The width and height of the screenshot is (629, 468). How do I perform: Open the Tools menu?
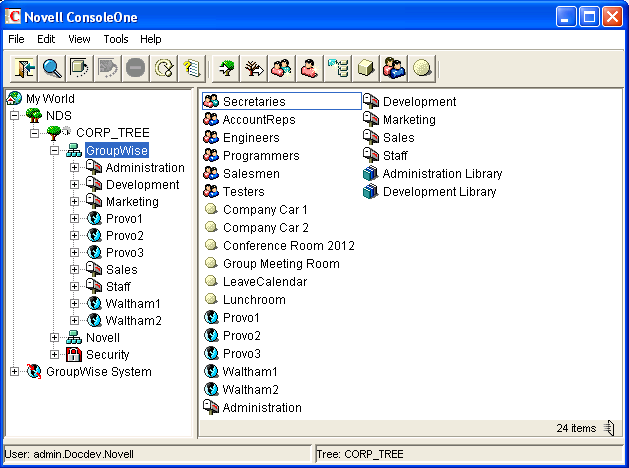pos(116,39)
